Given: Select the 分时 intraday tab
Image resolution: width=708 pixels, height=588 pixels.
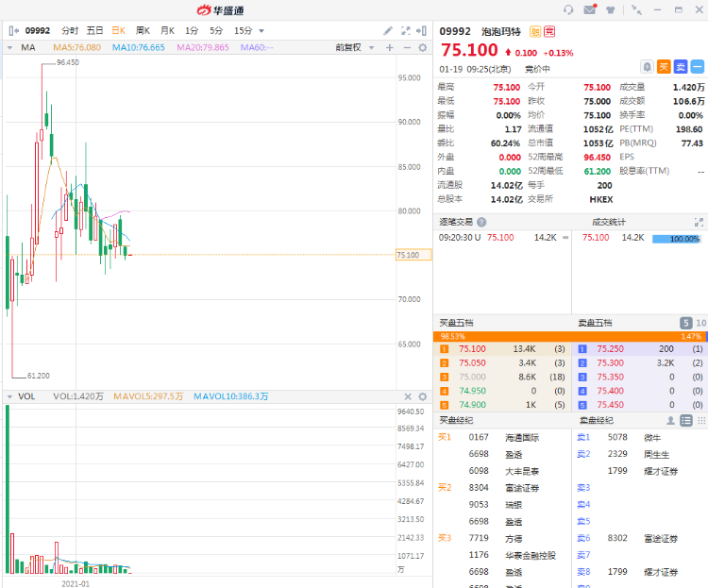Looking at the screenshot, I should 71,30.
